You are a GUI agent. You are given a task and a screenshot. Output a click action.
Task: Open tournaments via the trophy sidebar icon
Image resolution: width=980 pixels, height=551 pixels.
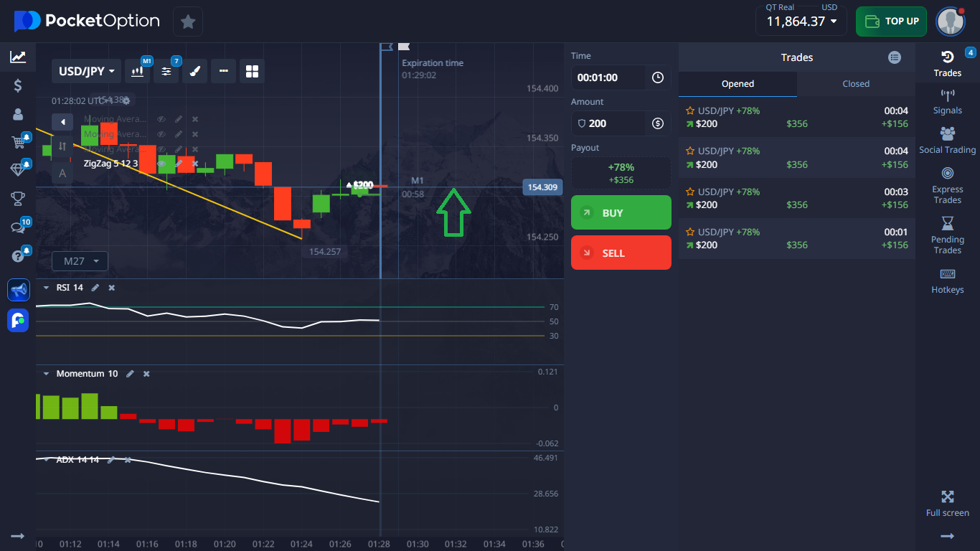18,199
